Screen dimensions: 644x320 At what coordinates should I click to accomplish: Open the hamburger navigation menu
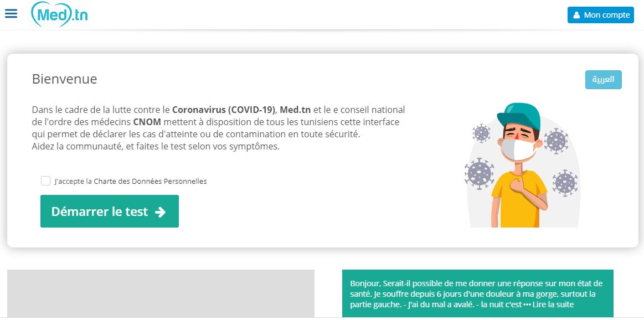pos(11,13)
